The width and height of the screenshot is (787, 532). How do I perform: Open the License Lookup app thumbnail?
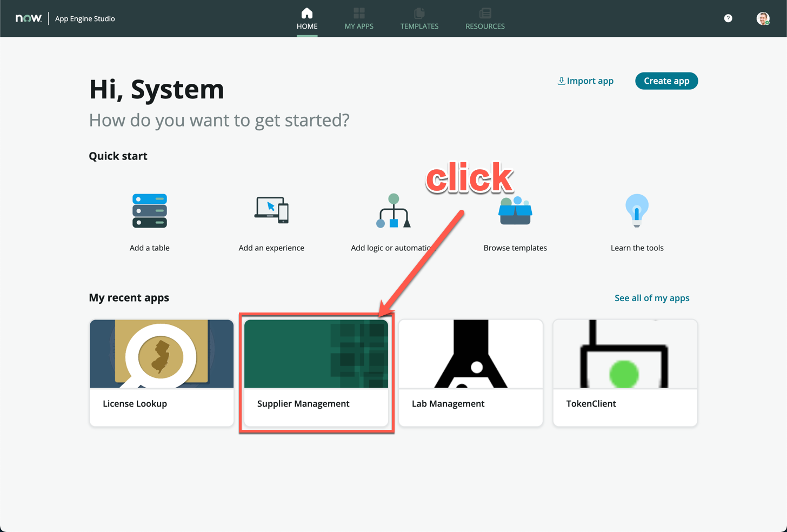click(x=162, y=354)
